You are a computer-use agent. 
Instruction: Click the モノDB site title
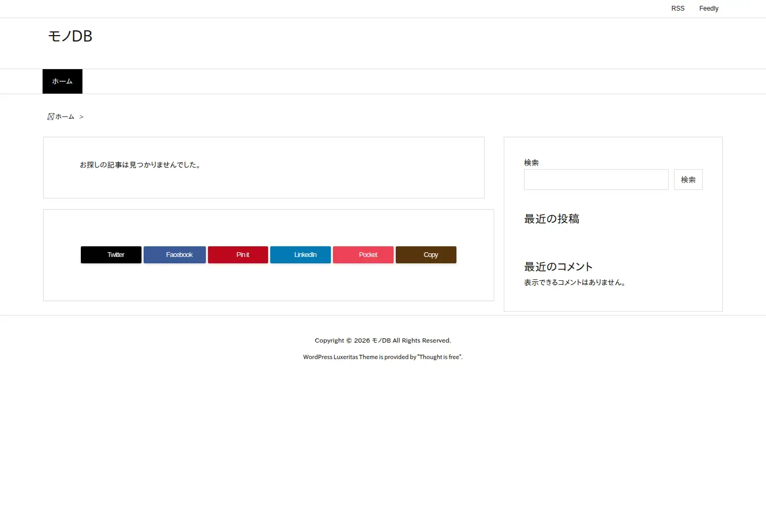(x=70, y=36)
